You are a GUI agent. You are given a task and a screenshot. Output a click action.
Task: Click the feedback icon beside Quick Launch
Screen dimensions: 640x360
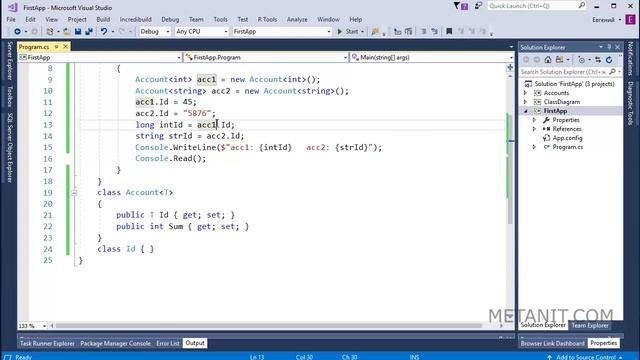click(x=478, y=6)
